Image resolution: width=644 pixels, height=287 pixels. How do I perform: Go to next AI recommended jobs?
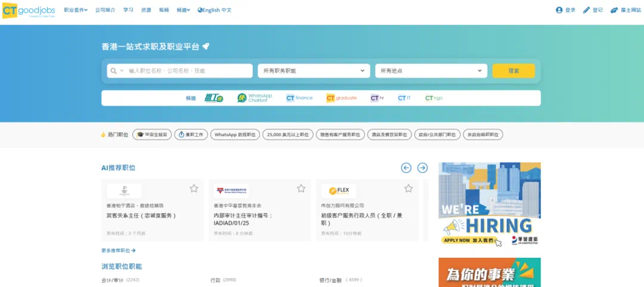click(422, 168)
